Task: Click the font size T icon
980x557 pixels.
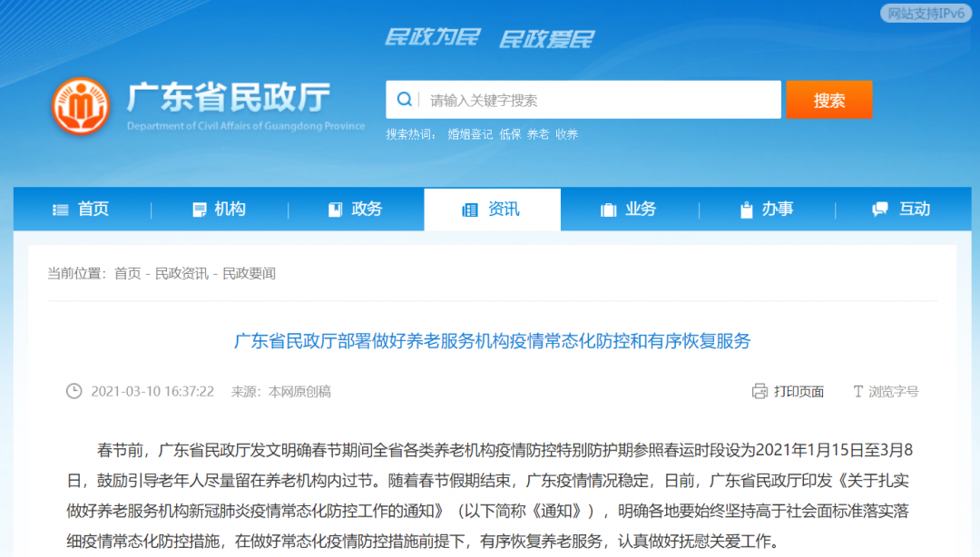Action: point(857,391)
